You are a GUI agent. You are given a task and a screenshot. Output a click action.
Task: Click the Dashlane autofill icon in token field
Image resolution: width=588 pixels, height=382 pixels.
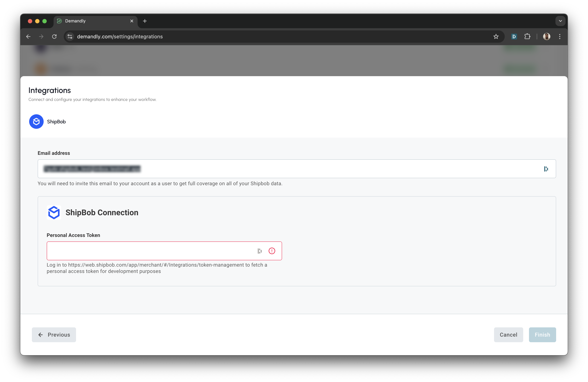[x=259, y=251]
